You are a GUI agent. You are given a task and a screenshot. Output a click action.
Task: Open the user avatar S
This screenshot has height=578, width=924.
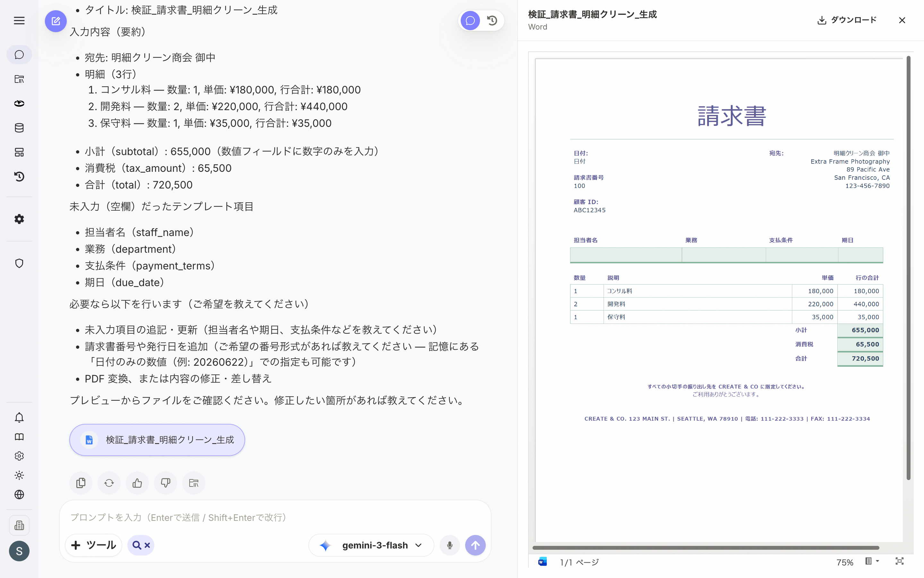click(x=19, y=551)
